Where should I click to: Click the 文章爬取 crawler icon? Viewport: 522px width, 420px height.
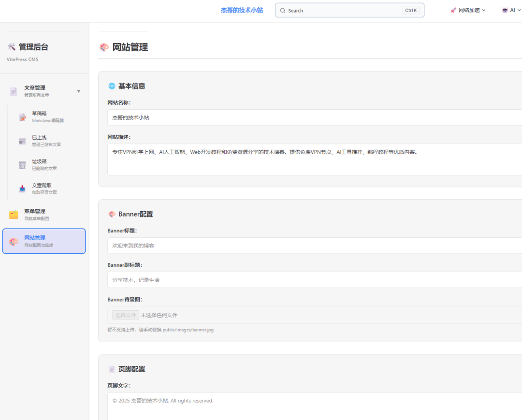22,188
